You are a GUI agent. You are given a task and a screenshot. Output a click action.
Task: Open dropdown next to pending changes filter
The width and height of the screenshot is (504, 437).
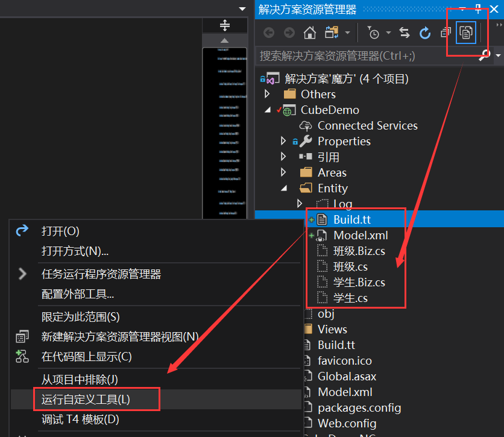coord(388,33)
